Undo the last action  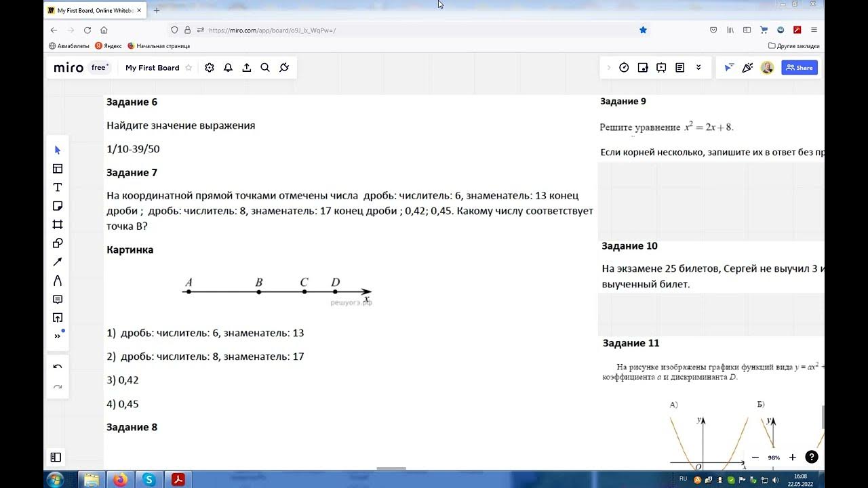(58, 367)
